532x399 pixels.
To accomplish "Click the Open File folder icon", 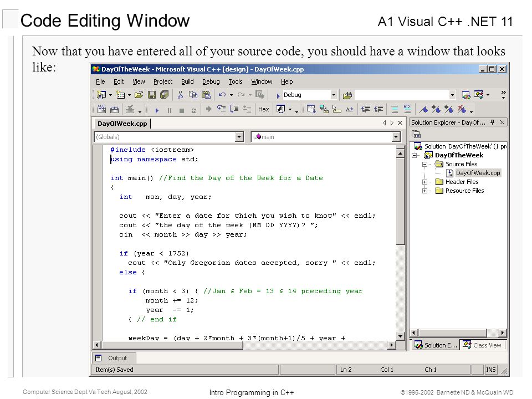I will click(x=139, y=95).
